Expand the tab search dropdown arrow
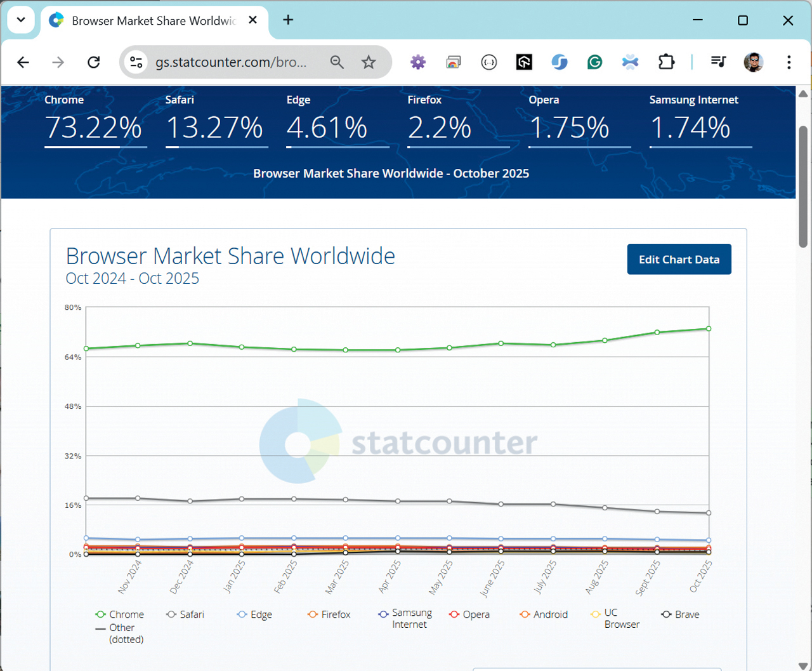 click(x=21, y=20)
